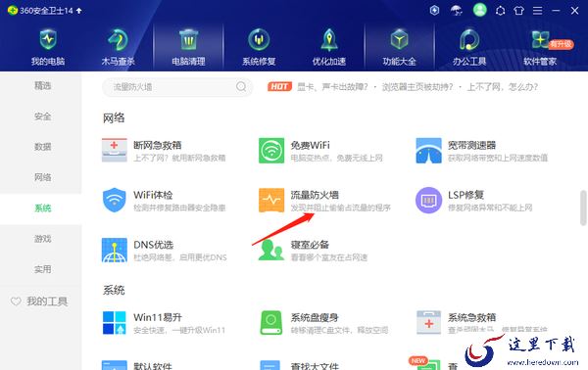This screenshot has height=370, width=588.
Task: Open 电脑清理 trash bin icon
Action: click(188, 40)
